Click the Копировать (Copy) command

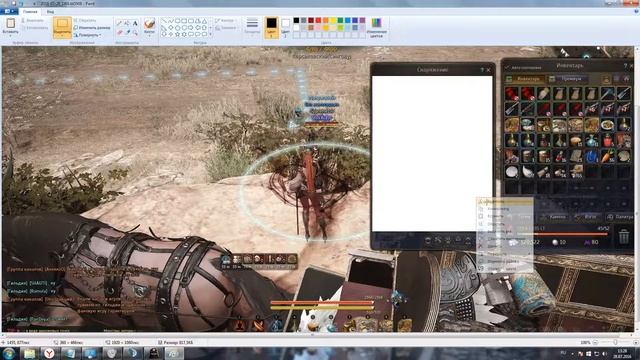tap(34, 28)
